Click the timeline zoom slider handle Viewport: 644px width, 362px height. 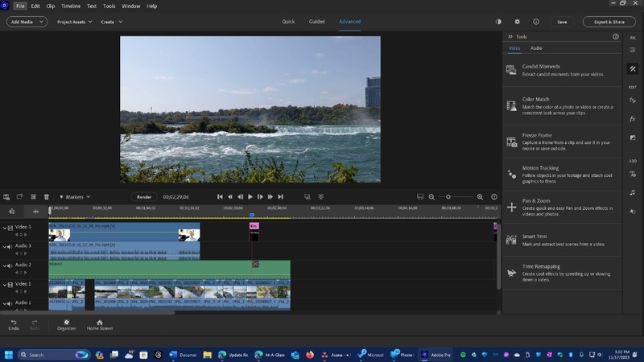pyautogui.click(x=448, y=197)
